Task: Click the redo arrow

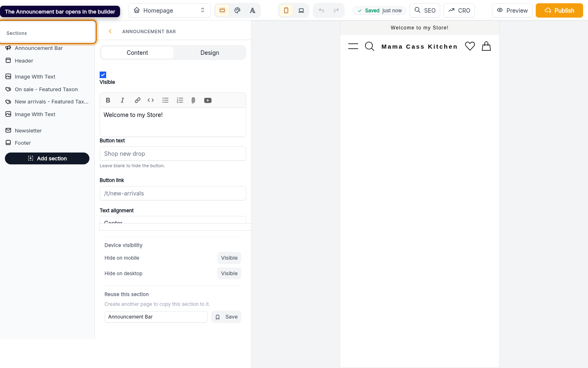Action: (336, 11)
